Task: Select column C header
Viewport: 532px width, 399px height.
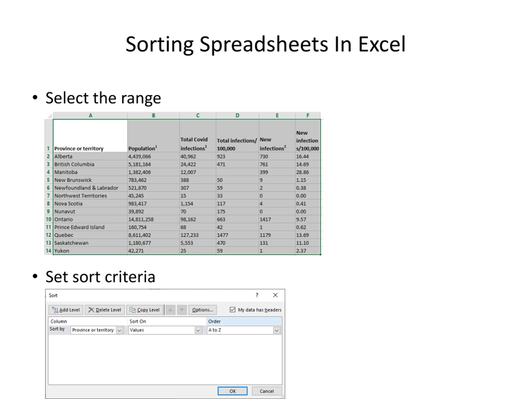Action: [x=198, y=116]
